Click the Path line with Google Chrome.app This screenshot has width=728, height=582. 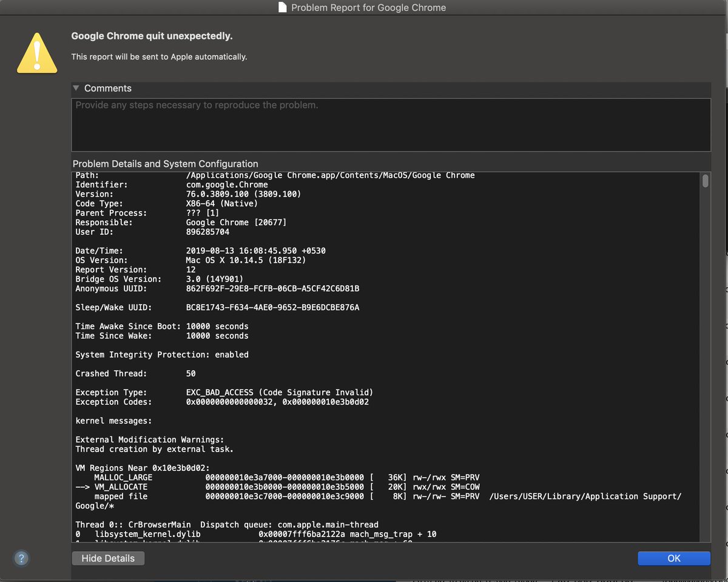click(x=275, y=175)
